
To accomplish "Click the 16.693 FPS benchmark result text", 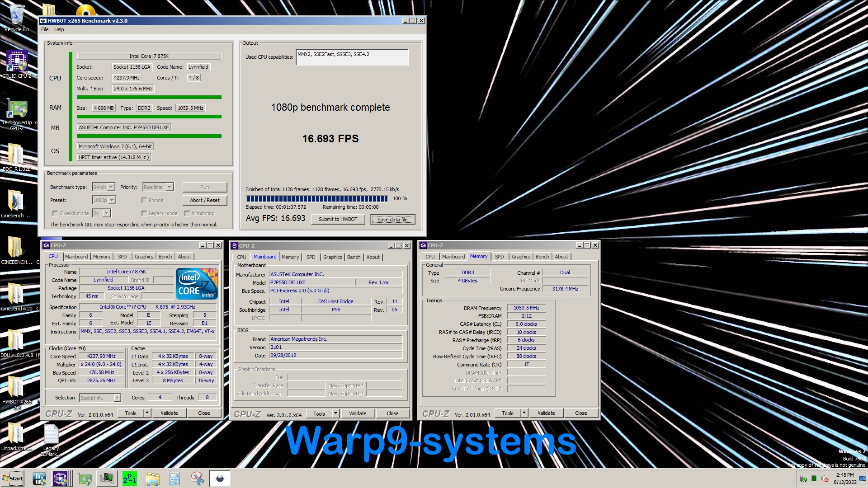I will [330, 139].
